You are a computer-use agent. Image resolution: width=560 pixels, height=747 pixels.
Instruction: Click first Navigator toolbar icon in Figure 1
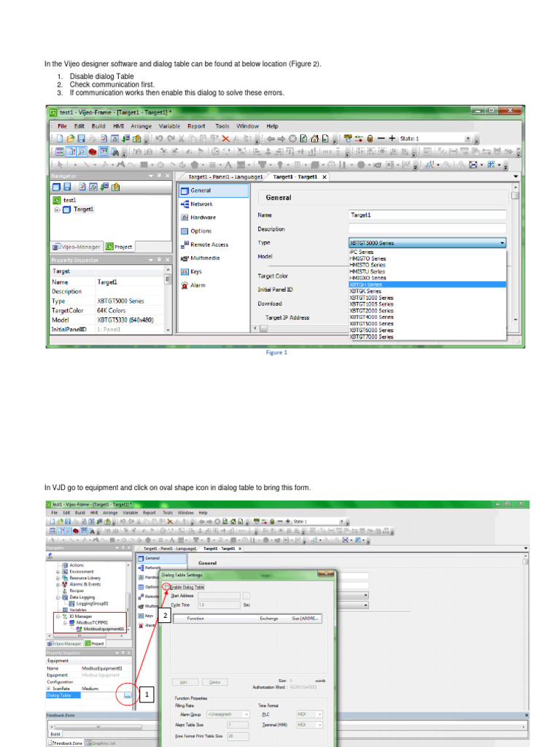click(x=57, y=187)
